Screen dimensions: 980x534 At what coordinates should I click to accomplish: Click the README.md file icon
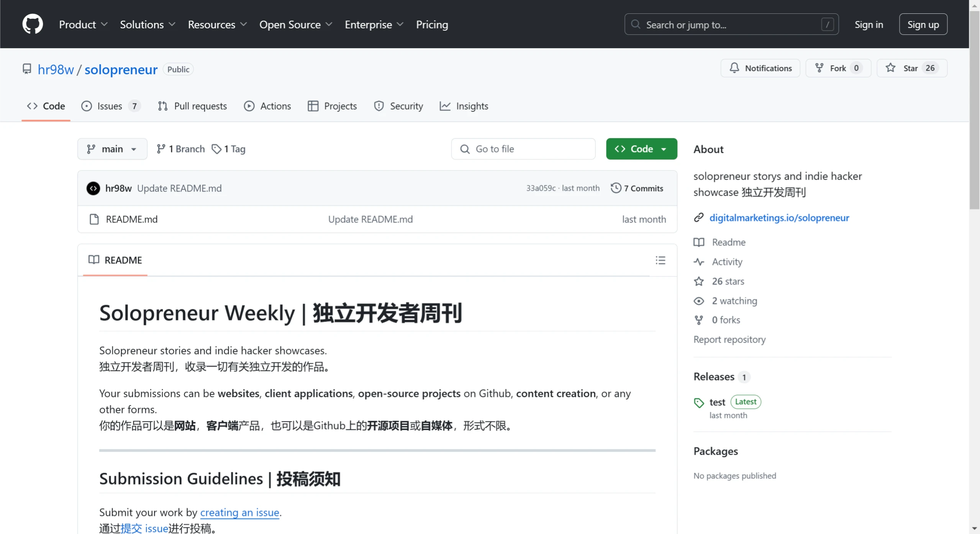click(94, 219)
